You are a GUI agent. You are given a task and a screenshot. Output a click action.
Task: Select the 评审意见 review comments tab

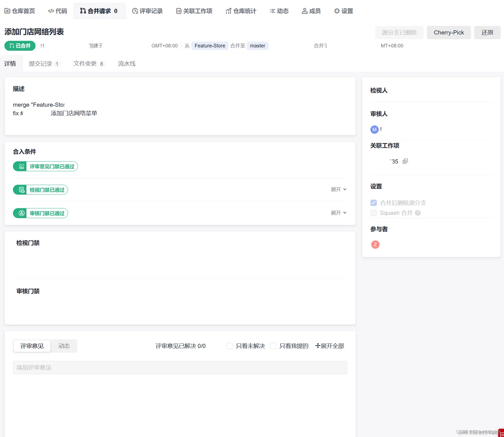point(32,346)
